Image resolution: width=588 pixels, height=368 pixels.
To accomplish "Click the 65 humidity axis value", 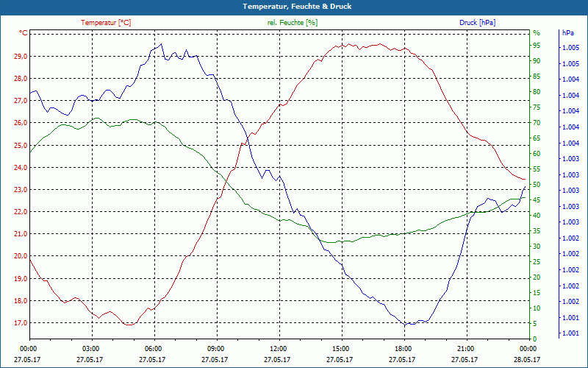I will pos(537,138).
